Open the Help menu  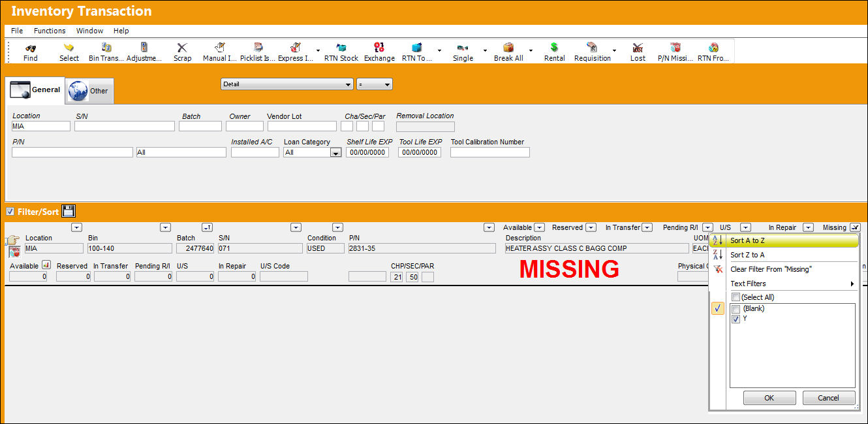[121, 31]
